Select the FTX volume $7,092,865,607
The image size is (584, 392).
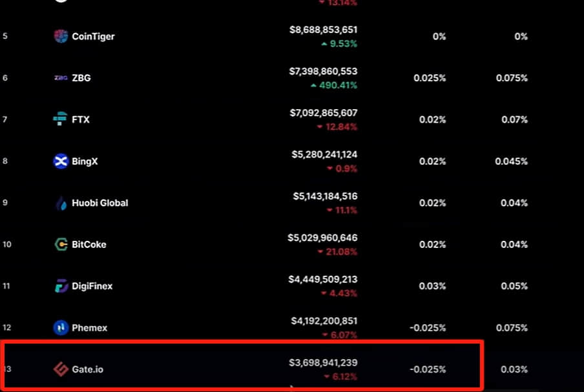coord(323,113)
